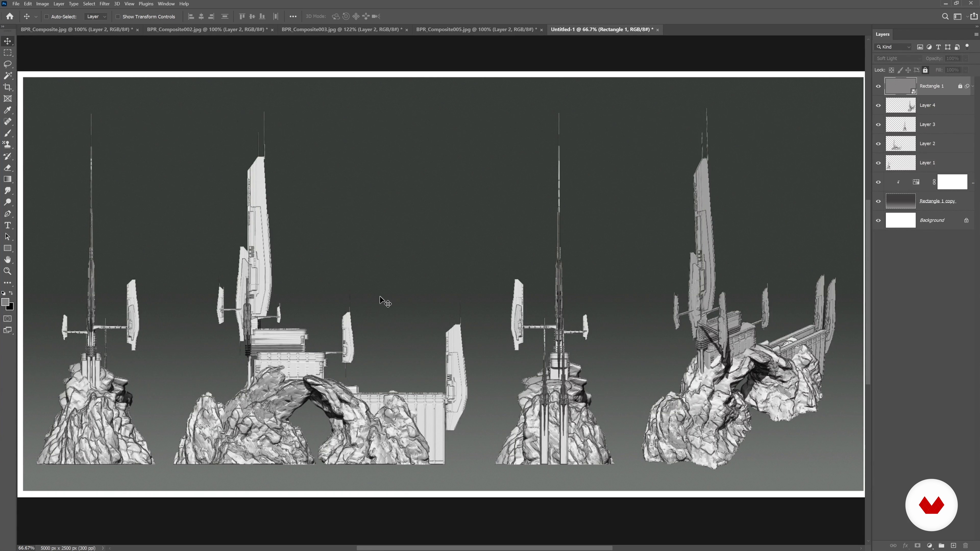Screen dimensions: 980x551
Task: Select the Horizontal Type tool
Action: tap(8, 225)
